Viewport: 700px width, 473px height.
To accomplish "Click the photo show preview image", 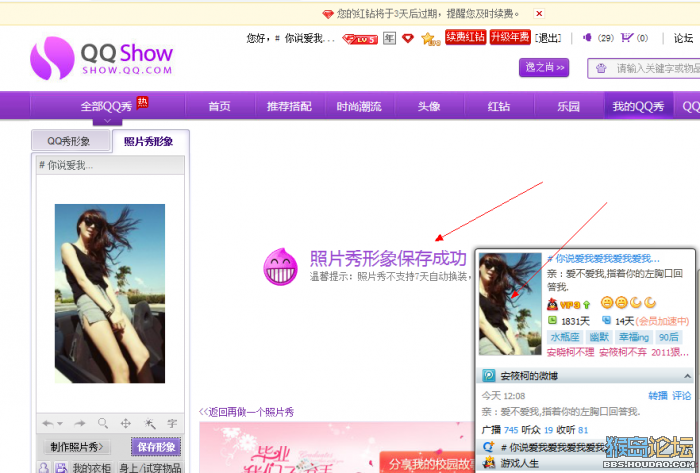I will [110, 294].
